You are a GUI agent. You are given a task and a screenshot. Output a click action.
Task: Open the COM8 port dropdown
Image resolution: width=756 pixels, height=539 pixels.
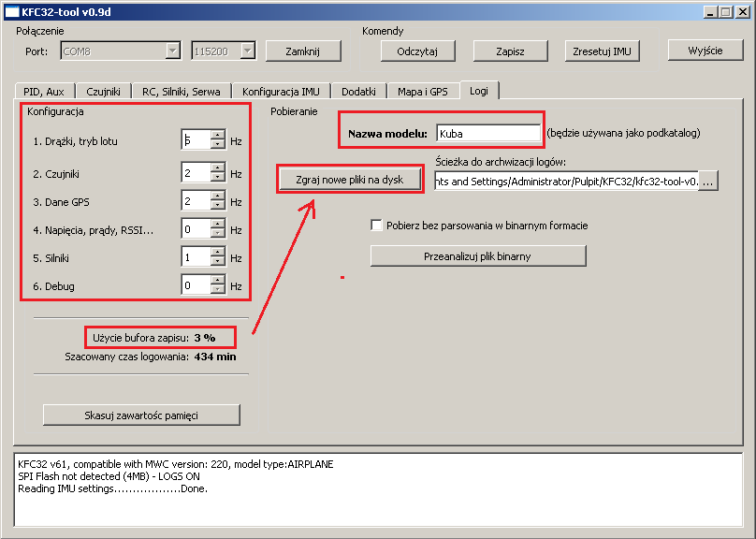172,51
